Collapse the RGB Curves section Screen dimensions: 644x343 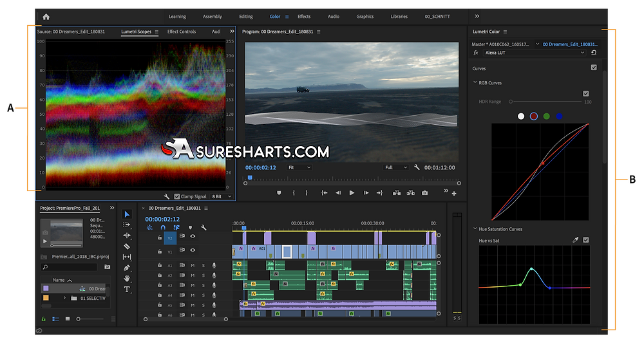tap(475, 82)
